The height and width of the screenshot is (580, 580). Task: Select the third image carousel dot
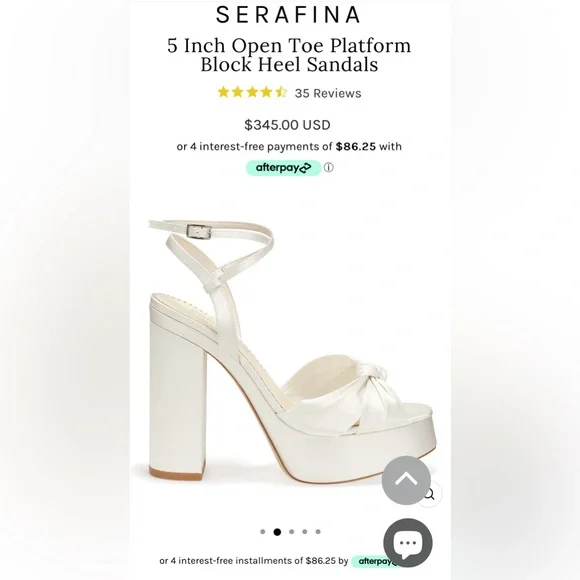(x=291, y=532)
